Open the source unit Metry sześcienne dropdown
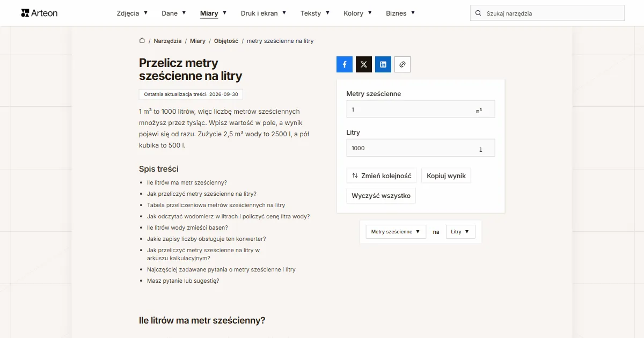 click(396, 232)
